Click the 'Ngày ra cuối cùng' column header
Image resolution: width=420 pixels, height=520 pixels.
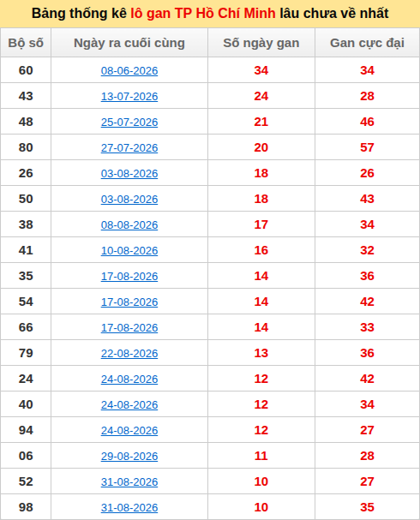[x=129, y=43]
